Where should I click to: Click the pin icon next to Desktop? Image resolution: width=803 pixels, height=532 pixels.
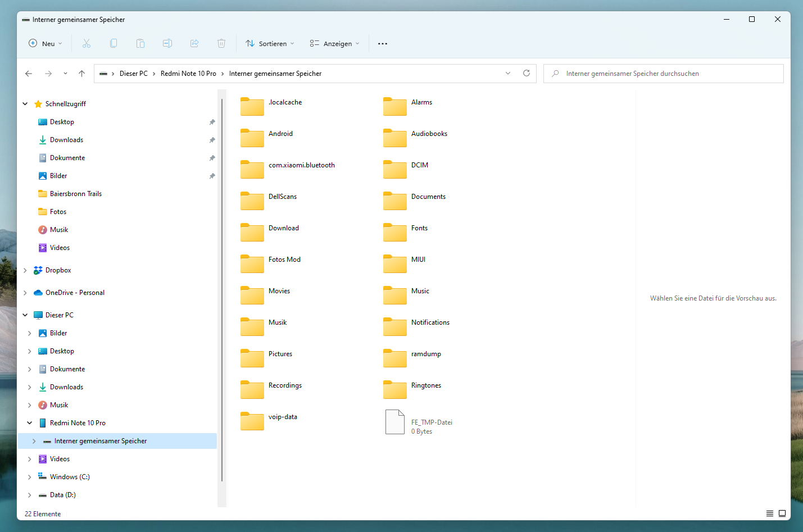click(x=212, y=122)
